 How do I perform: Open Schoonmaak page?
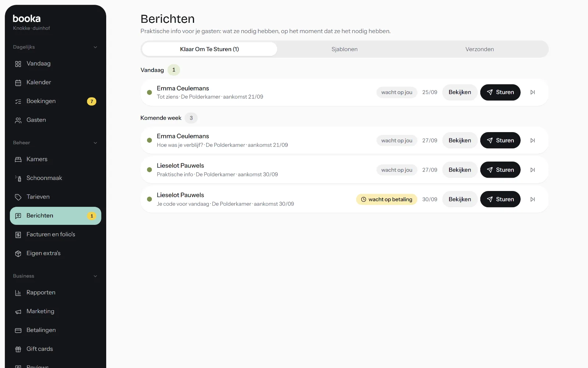click(x=55, y=178)
